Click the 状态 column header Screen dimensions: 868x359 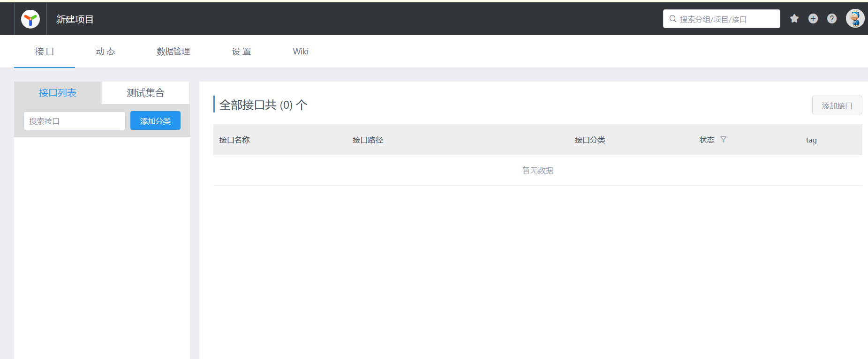coord(707,140)
